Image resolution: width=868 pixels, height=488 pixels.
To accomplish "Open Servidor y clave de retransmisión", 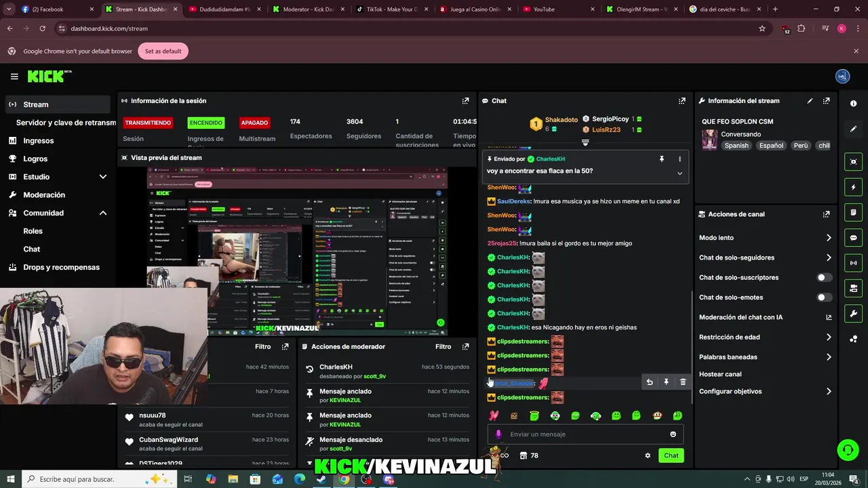I will (66, 123).
